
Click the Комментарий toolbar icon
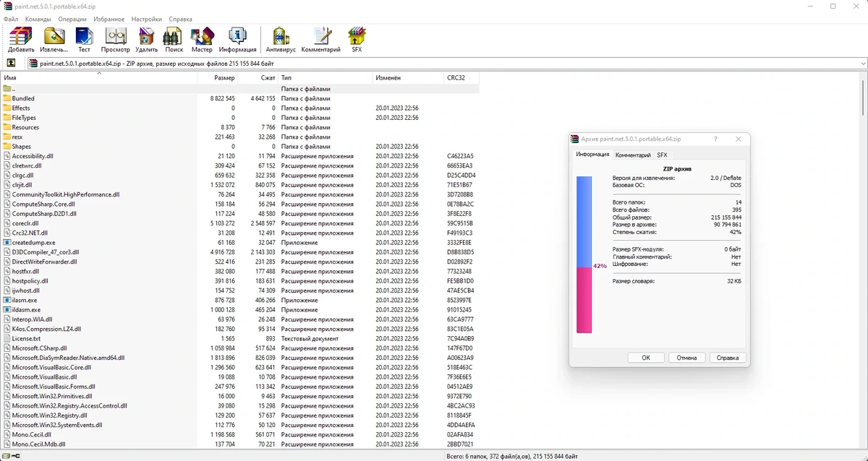pyautogui.click(x=321, y=40)
